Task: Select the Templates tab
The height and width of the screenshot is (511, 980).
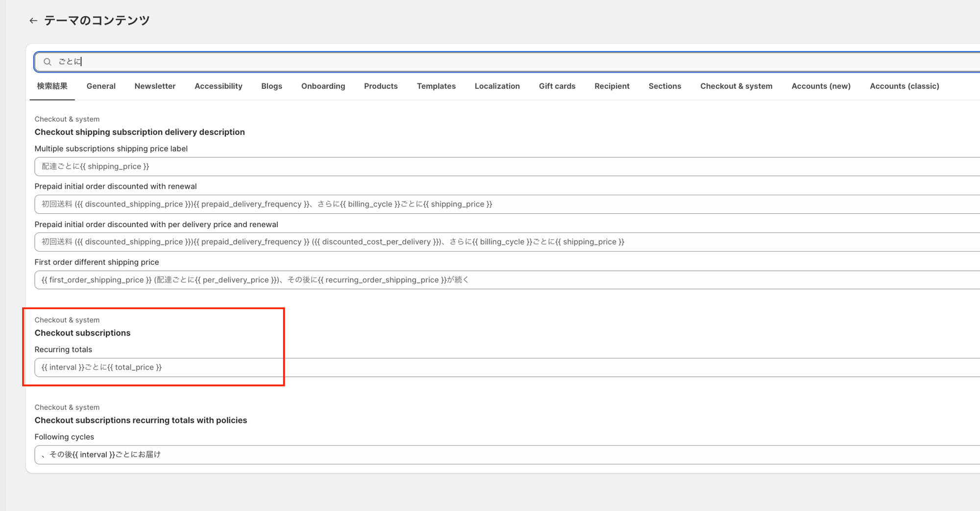Action: coord(436,86)
